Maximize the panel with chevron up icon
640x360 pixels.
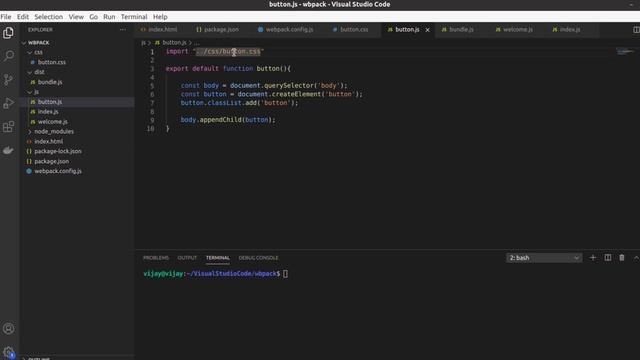636,258
